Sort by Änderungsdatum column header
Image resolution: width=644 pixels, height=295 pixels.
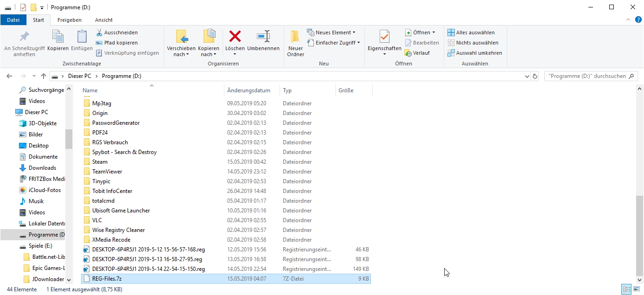click(252, 90)
